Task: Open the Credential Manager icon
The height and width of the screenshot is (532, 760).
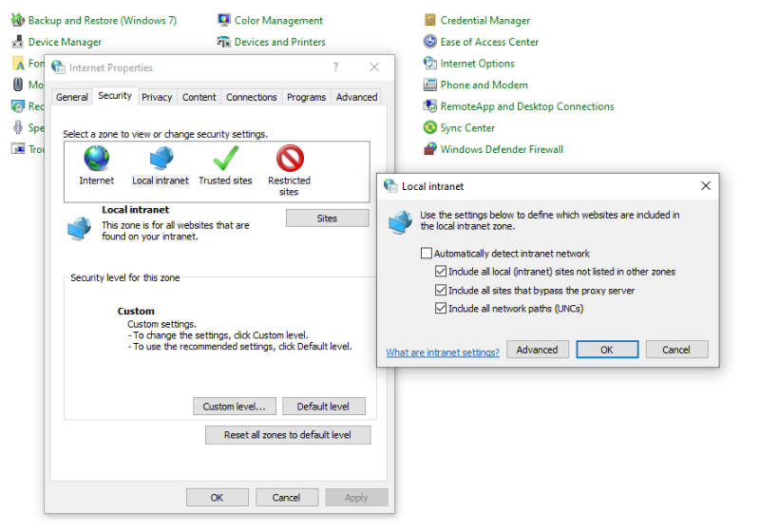Action: (x=430, y=20)
